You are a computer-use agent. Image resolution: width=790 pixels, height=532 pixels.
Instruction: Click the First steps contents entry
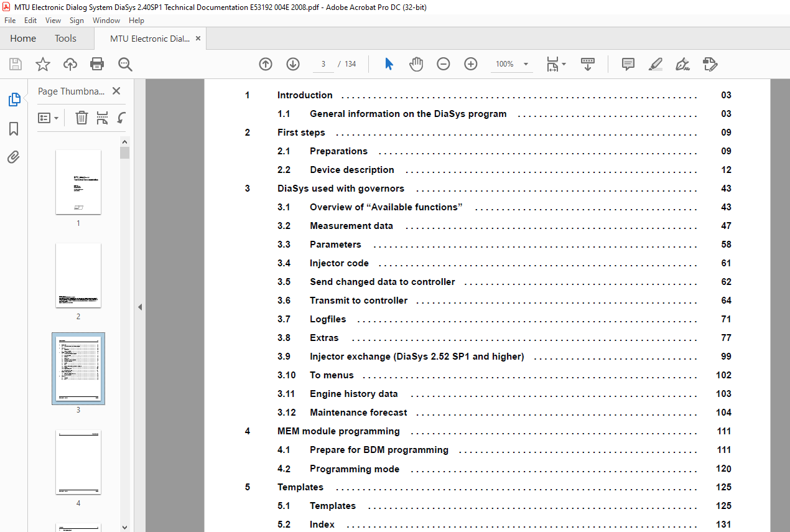(x=301, y=133)
